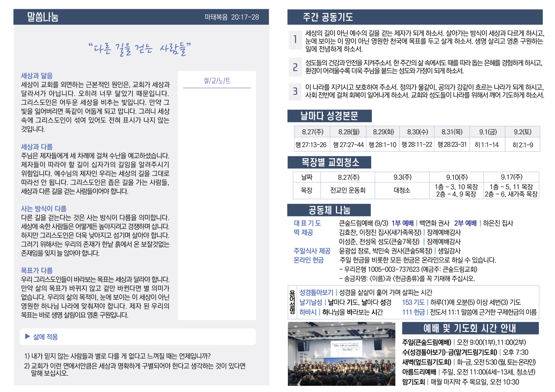This screenshot has width=555, height=392.
Task: Click the number 1 prayer marker
Action: [295, 39]
